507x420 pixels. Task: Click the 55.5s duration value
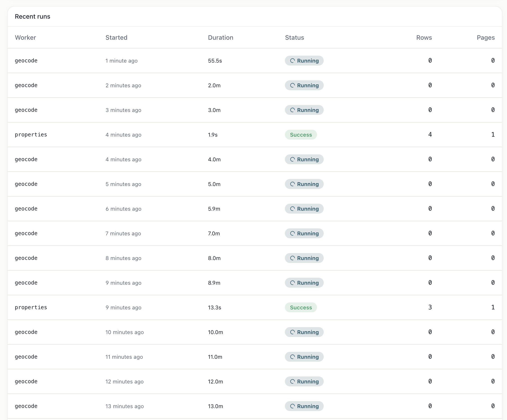click(215, 61)
